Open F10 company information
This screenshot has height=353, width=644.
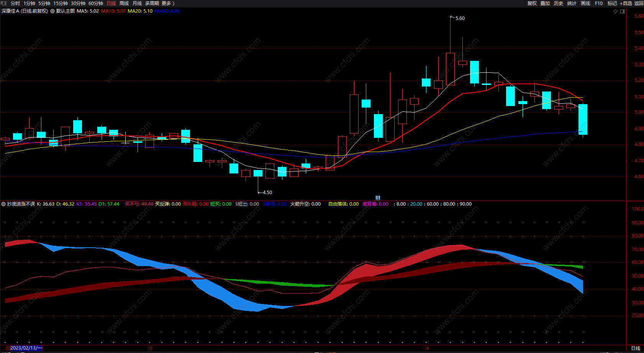point(599,3)
